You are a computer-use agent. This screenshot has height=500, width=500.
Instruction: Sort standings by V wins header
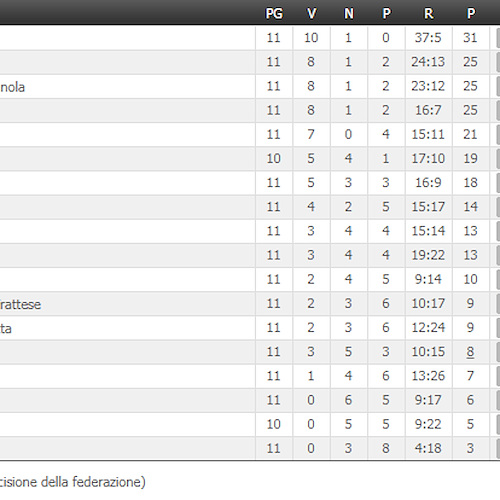[x=311, y=14]
